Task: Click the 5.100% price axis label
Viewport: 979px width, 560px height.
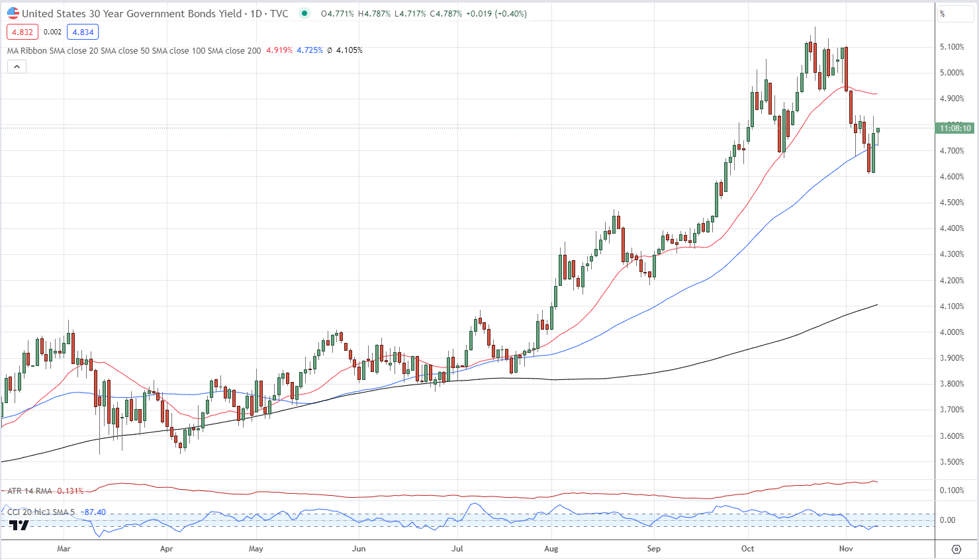Action: pos(952,47)
